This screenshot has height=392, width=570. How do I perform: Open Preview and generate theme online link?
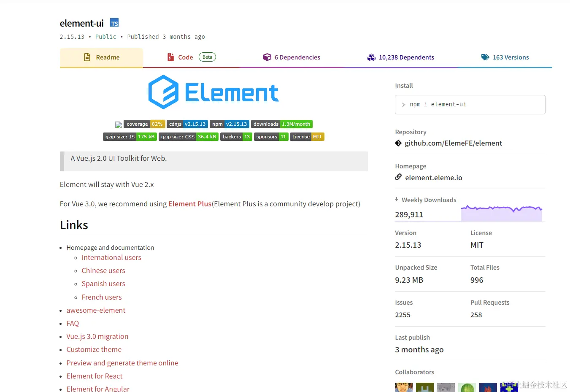[x=122, y=363]
